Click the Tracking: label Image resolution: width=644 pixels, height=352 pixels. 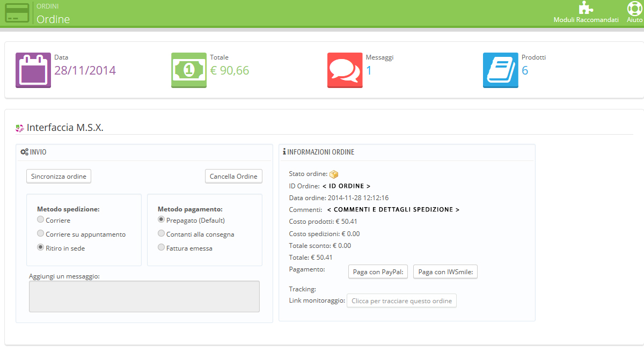click(302, 289)
